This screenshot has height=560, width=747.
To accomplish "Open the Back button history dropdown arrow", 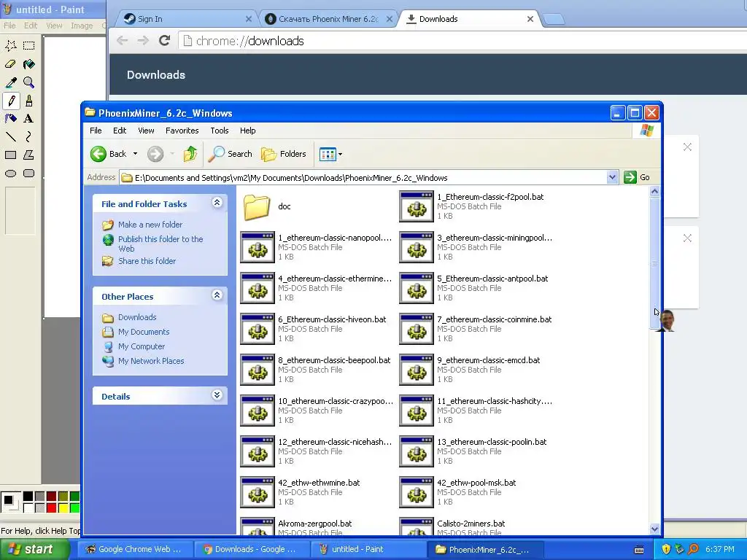I will click(x=135, y=154).
